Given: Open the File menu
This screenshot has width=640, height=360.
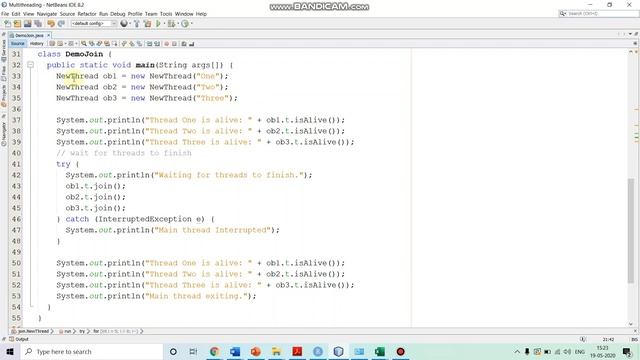Looking at the screenshot, I should click(x=5, y=14).
